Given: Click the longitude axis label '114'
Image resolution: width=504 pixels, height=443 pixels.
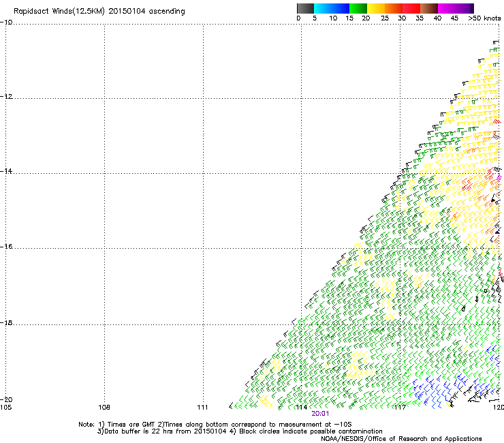Looking at the screenshot, I should point(301,408).
